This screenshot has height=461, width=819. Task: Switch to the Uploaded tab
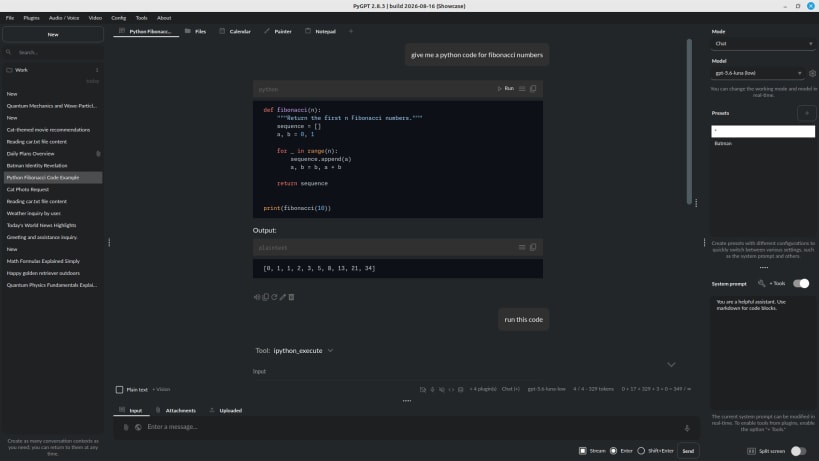point(226,410)
